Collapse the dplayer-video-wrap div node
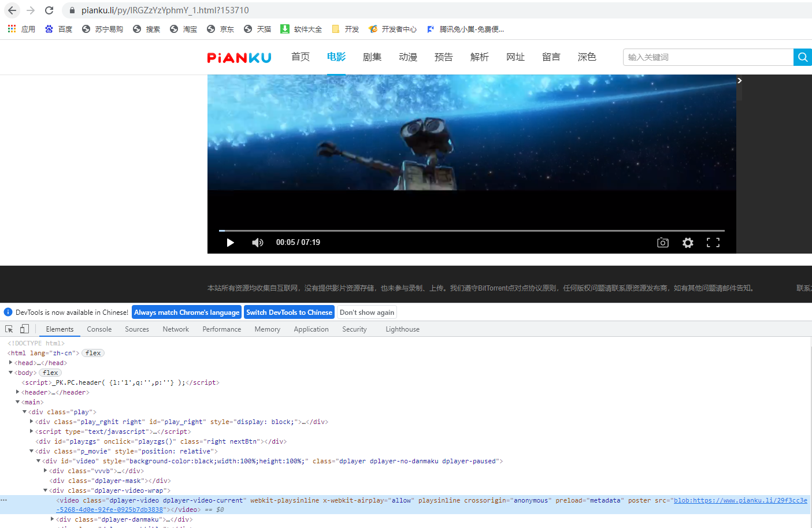 (45, 490)
